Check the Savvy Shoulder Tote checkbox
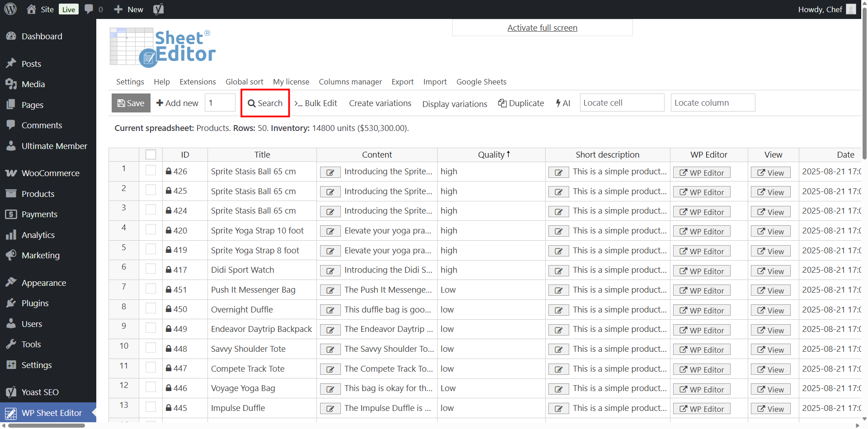 [151, 347]
